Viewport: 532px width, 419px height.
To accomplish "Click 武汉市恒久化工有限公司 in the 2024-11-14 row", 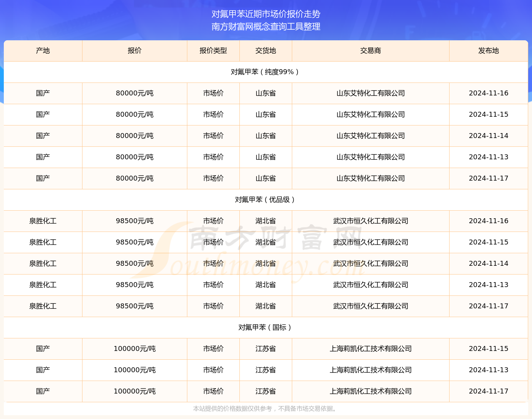I will coord(370,263).
